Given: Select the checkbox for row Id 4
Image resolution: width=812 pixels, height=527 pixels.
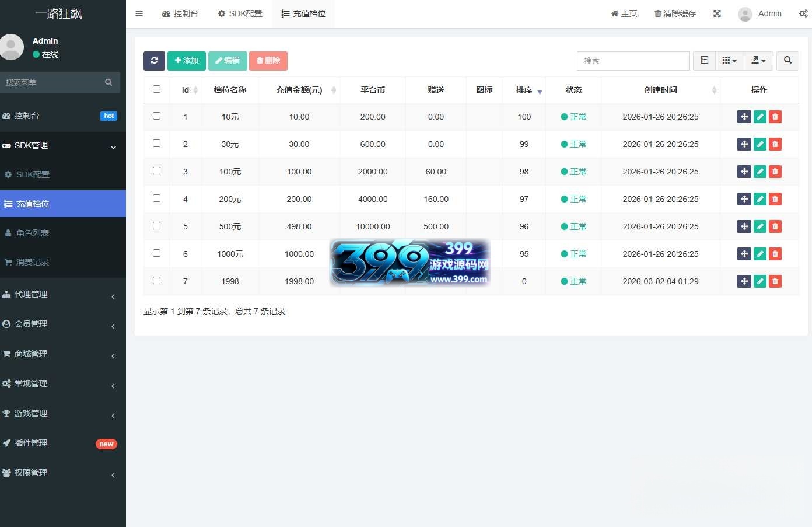Looking at the screenshot, I should [156, 198].
